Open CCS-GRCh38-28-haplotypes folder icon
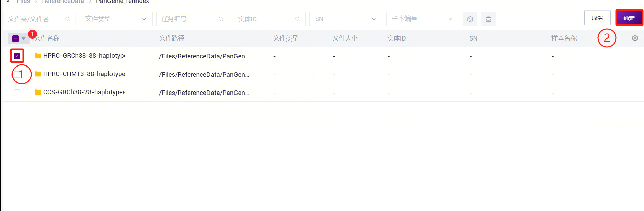The width and height of the screenshot is (644, 211). coord(38,92)
